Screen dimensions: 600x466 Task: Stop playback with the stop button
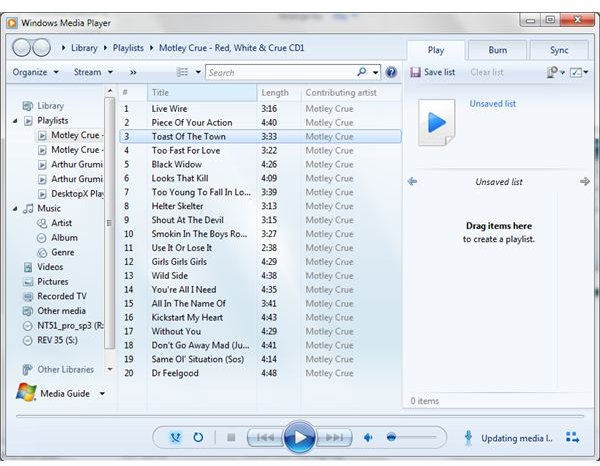coord(231,437)
